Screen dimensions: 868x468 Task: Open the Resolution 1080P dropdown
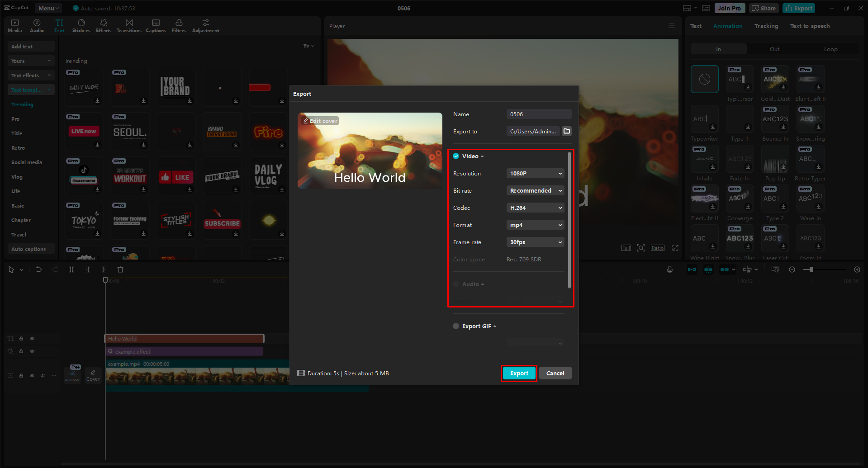[x=536, y=173]
